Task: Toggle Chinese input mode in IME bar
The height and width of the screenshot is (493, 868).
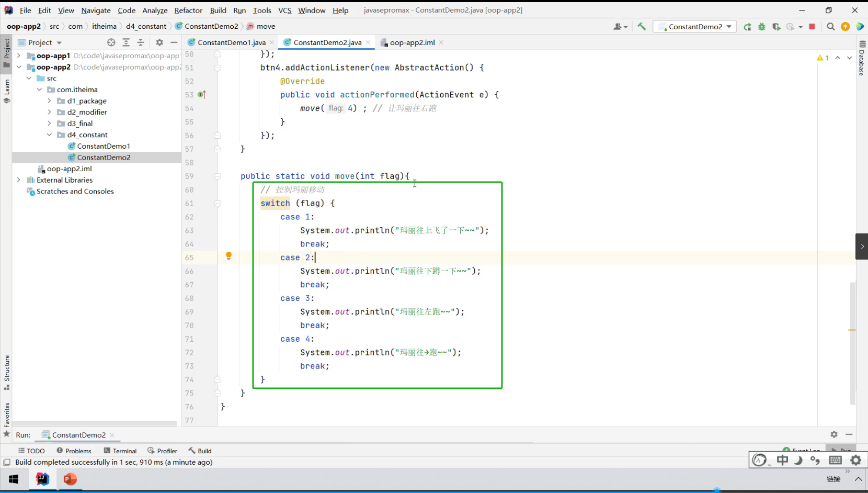Action: [x=782, y=460]
